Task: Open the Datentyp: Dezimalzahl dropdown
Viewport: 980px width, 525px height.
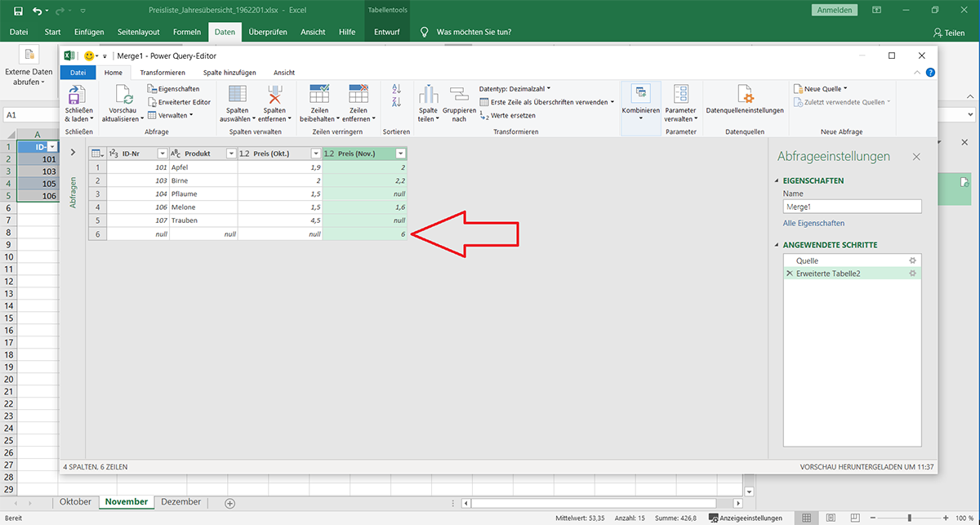Action: tap(514, 88)
